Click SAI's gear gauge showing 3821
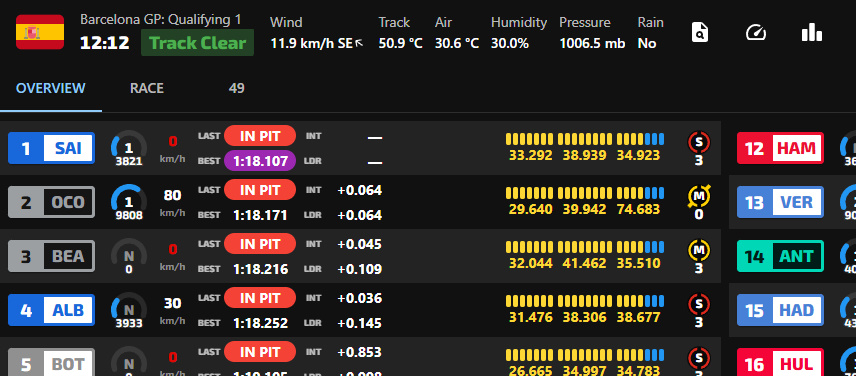 coord(129,149)
